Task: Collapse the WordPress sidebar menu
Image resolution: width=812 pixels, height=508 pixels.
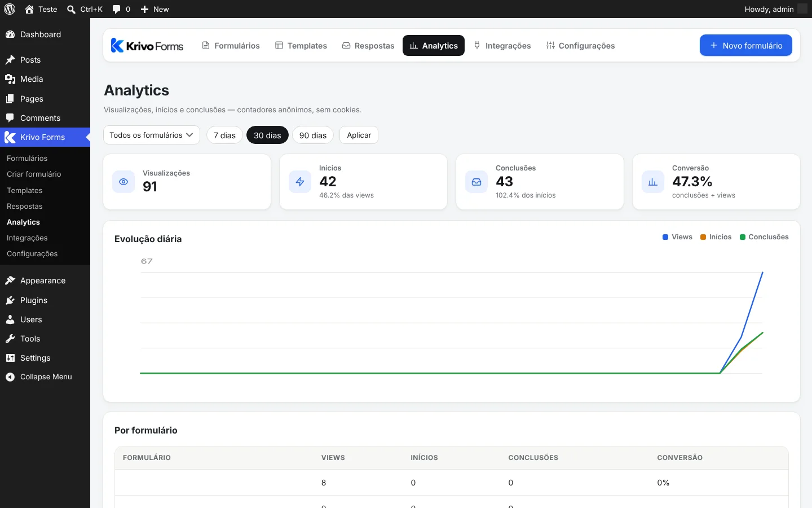Action: [45, 376]
